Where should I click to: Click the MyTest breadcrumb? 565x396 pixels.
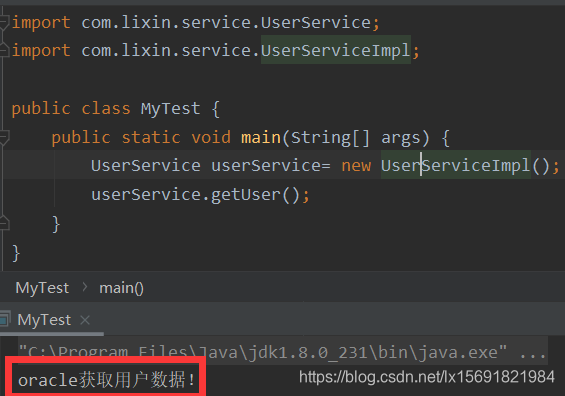tap(42, 288)
